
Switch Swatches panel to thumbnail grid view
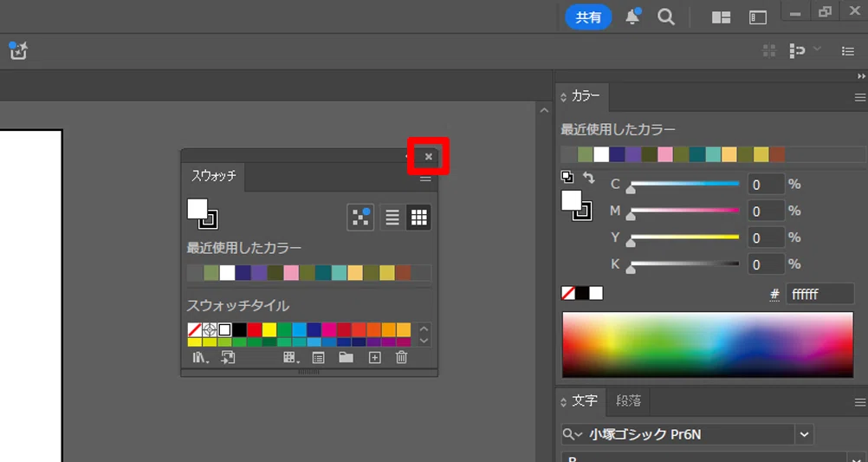click(419, 218)
